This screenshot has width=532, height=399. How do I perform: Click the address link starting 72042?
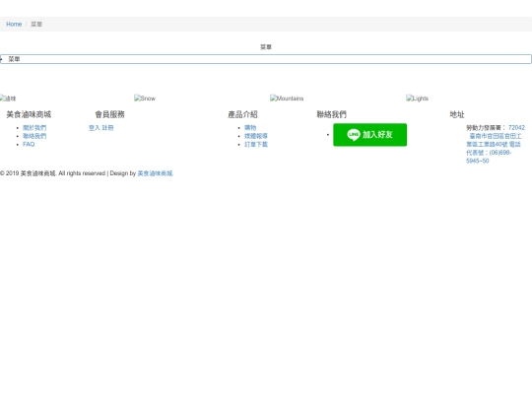tap(496, 144)
